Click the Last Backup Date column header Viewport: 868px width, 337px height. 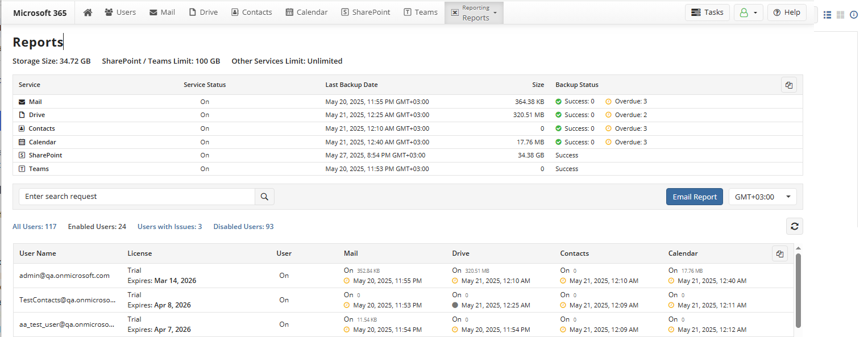tap(351, 85)
